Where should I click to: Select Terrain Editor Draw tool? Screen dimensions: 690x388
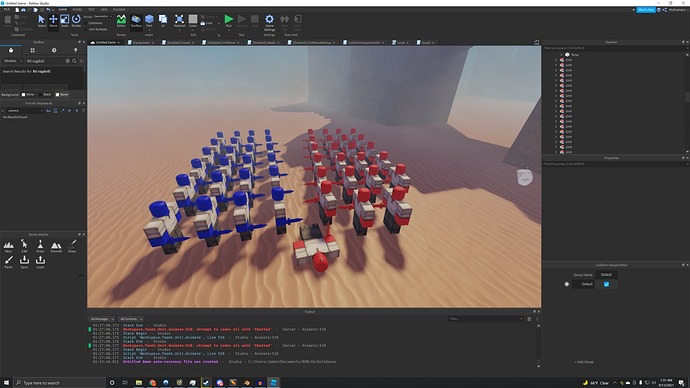click(72, 246)
